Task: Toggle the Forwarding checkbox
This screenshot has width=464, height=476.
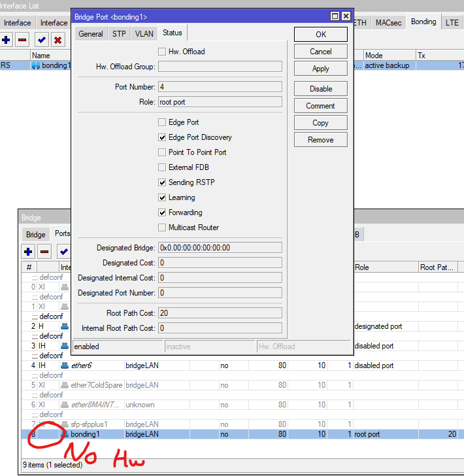Action: pos(162,212)
